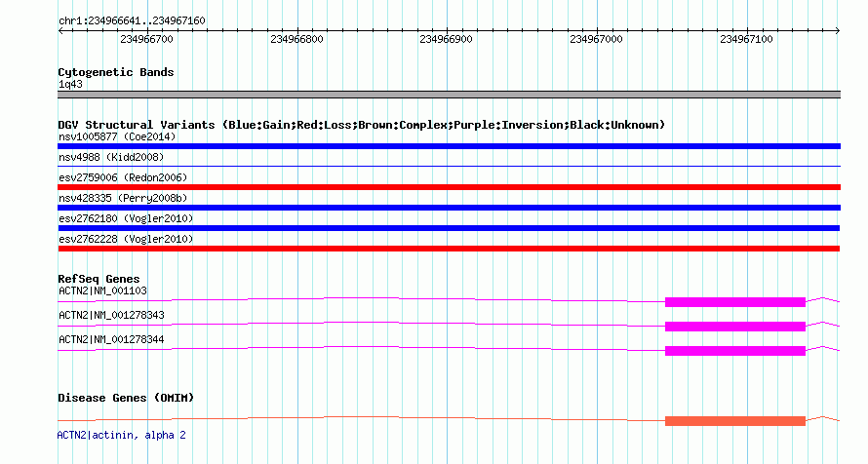Click blue gain bar under nsv1005877

(x=449, y=146)
